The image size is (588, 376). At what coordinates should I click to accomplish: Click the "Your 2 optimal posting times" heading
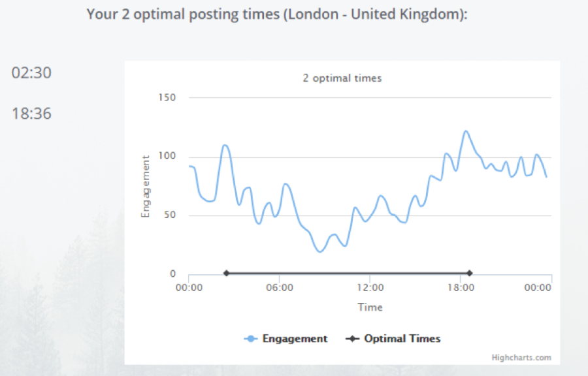(277, 14)
